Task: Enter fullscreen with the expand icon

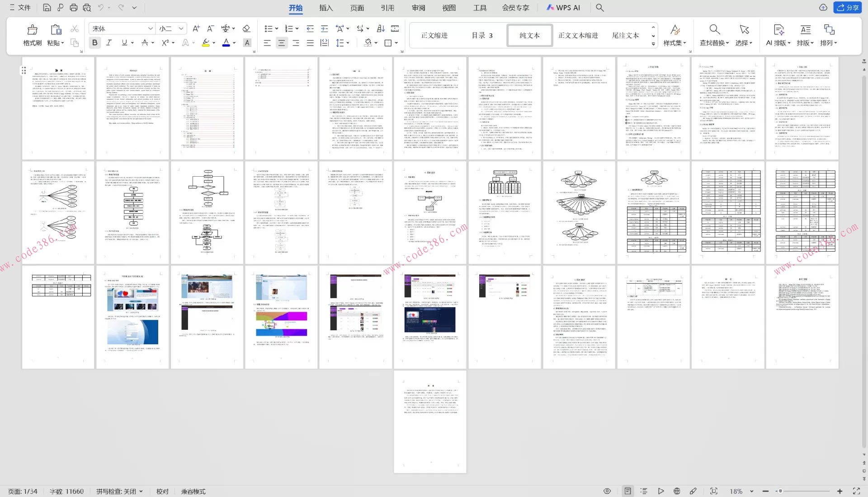Action: [x=856, y=491]
